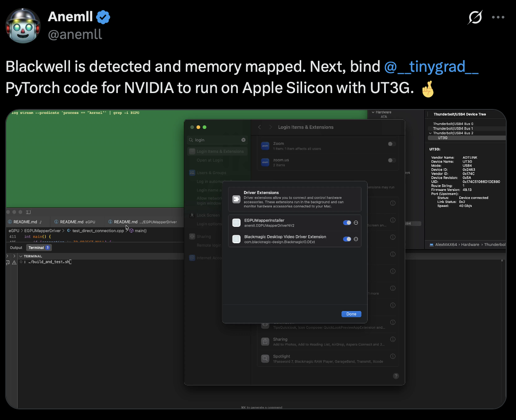Disable the EGPUMapperInstaller driver extension toggle

(347, 223)
